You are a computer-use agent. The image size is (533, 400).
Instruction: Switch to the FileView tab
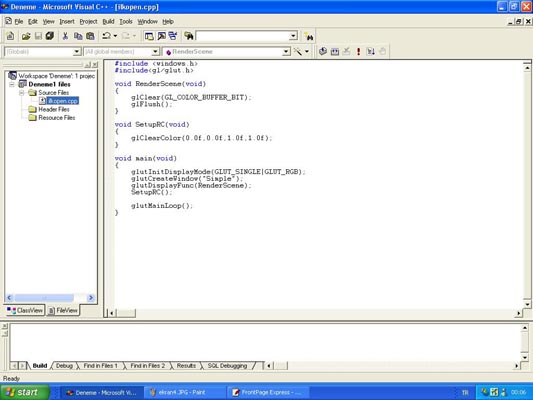coord(63,310)
